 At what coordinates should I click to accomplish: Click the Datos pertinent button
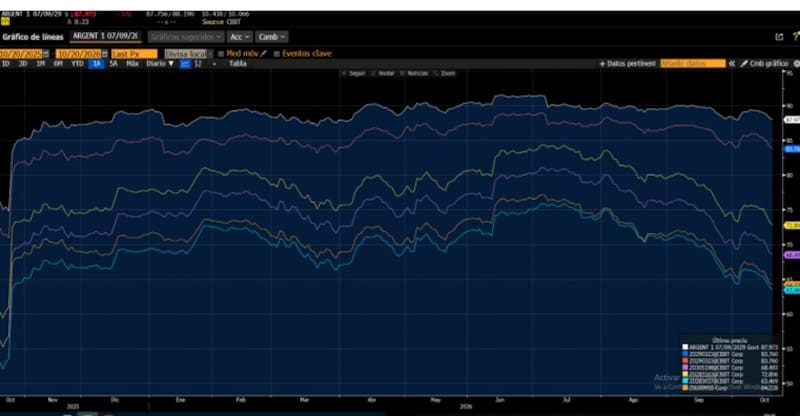click(628, 64)
